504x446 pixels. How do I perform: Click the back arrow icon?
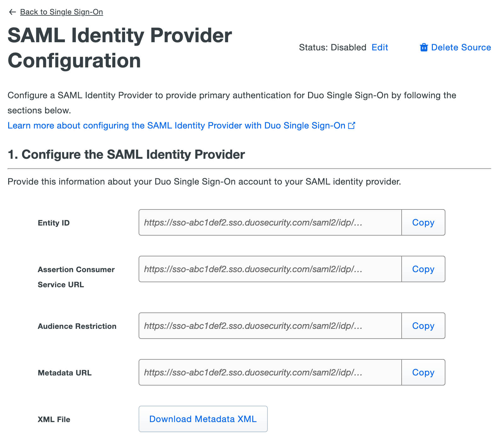coord(12,12)
